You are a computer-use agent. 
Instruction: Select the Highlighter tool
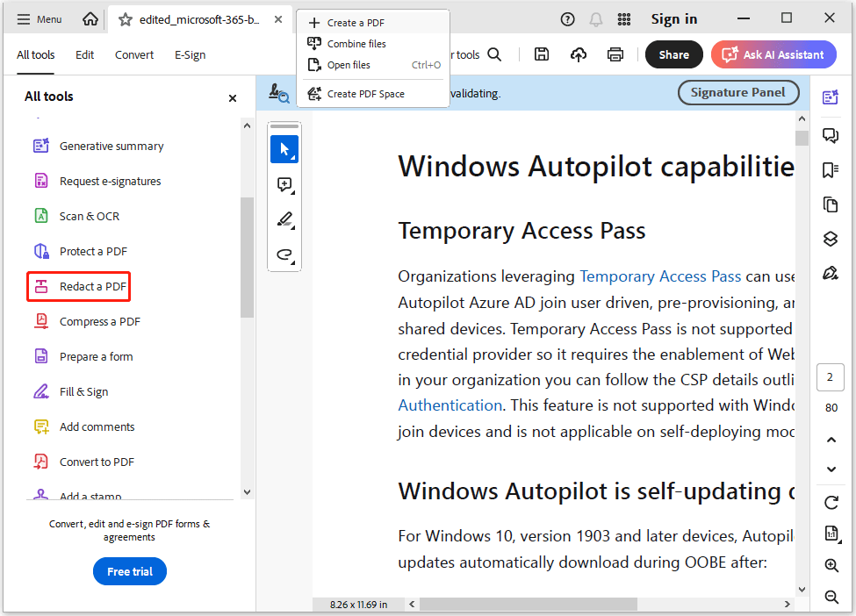(284, 219)
